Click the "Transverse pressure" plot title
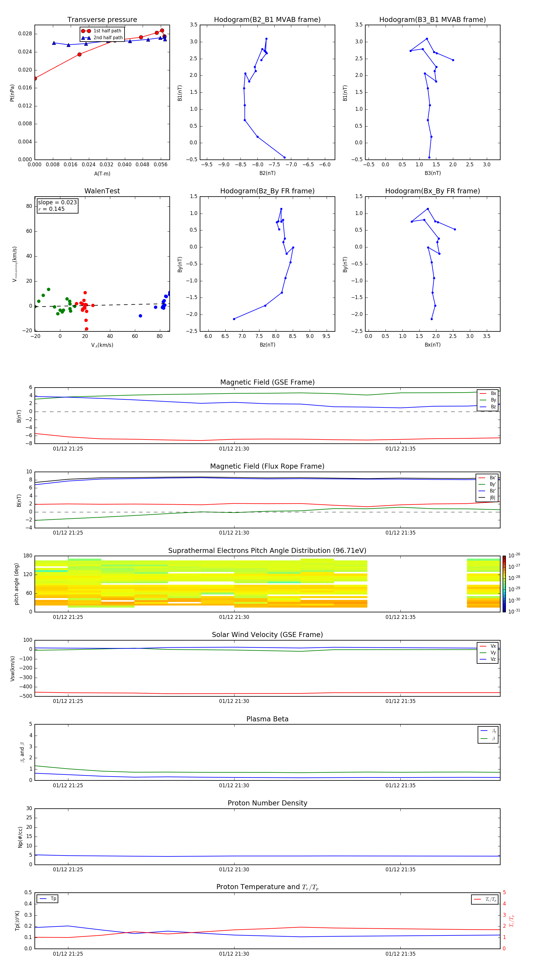 102,20
